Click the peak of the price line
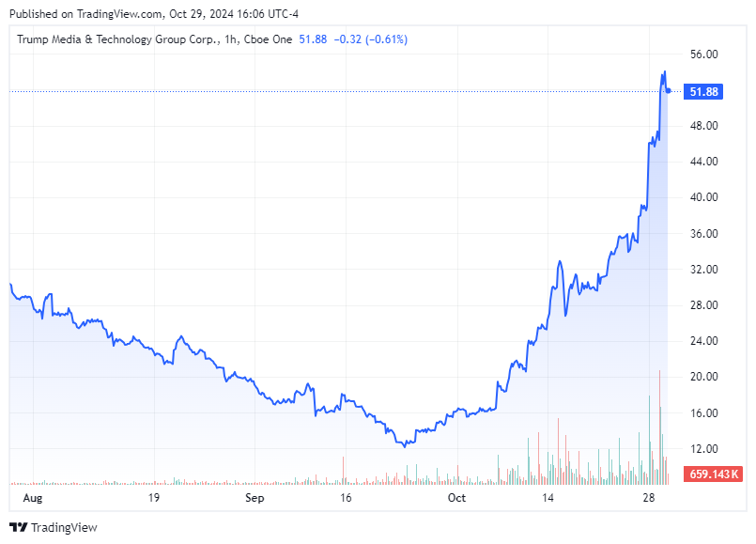Viewport: 756px width, 544px height. [664, 70]
